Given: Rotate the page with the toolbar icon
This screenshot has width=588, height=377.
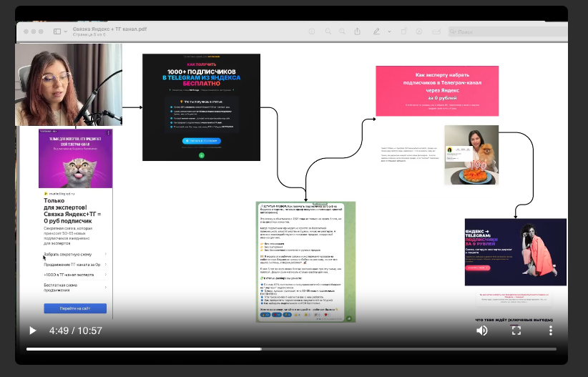Looking at the screenshot, I should coord(404,31).
